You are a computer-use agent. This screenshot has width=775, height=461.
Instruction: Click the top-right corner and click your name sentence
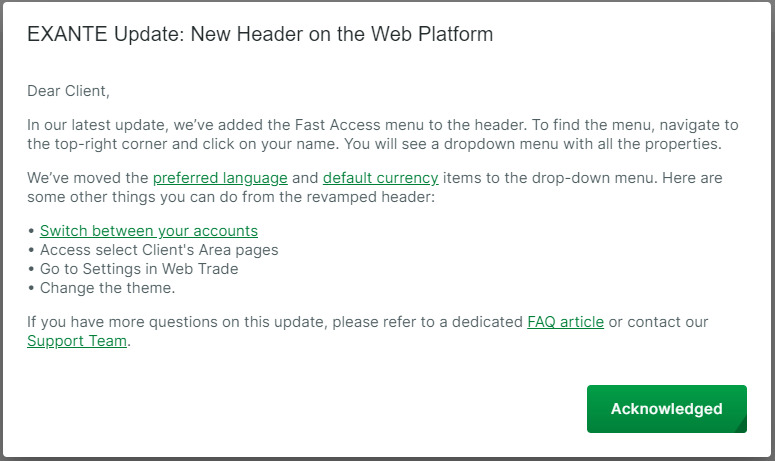tap(374, 144)
